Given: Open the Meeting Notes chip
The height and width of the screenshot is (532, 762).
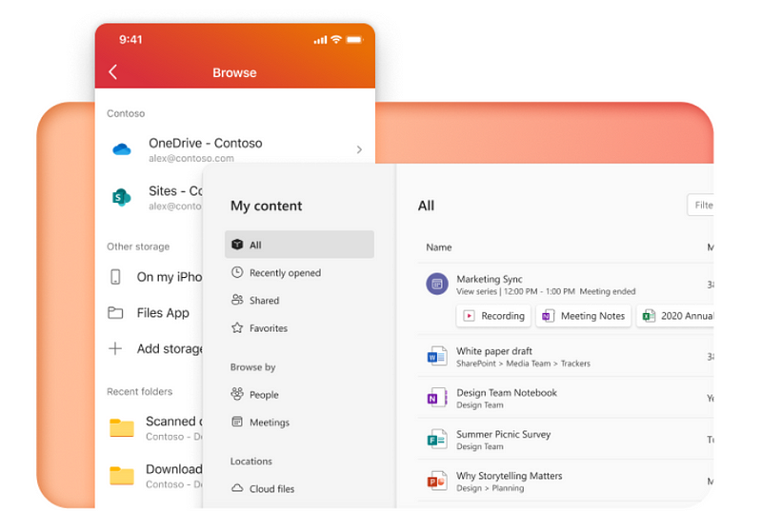Looking at the screenshot, I should [583, 316].
